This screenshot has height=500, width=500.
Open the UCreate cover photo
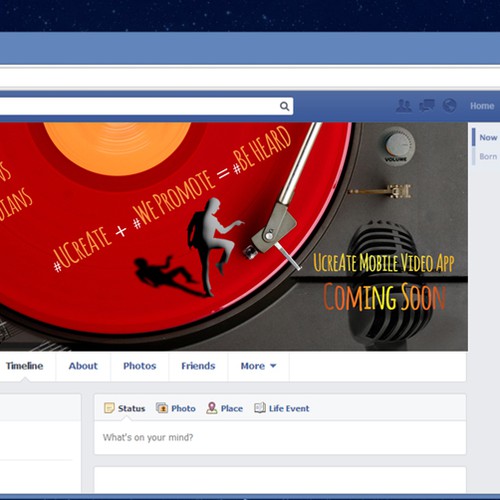point(233,237)
